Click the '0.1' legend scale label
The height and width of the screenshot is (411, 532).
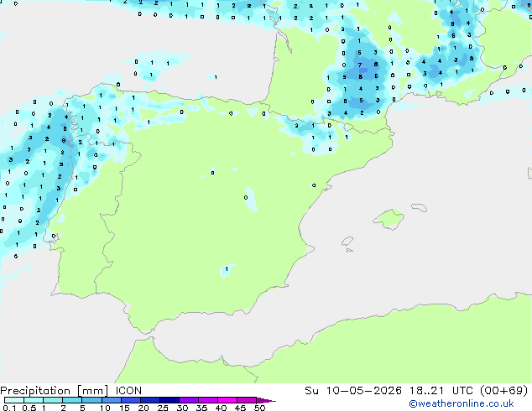pos(9,408)
